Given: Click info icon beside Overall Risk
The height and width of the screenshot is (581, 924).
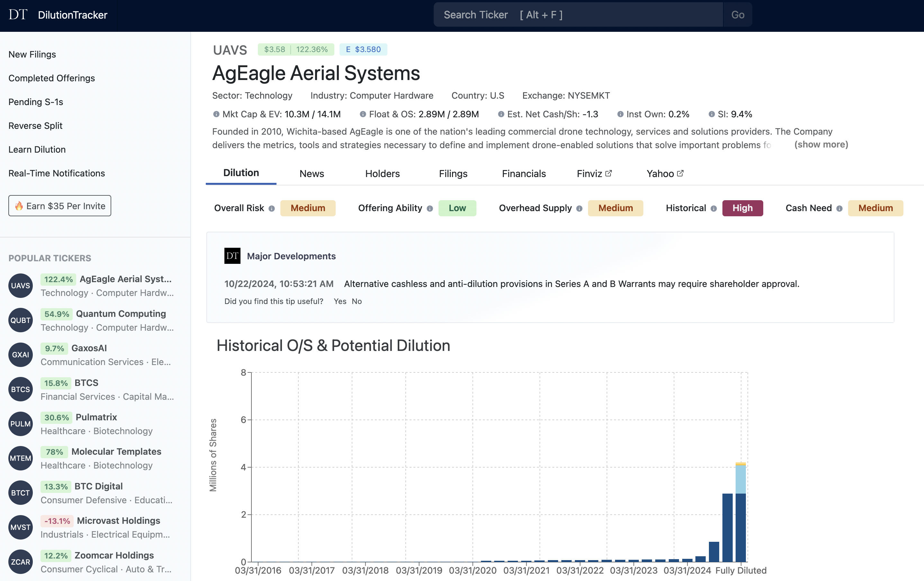Looking at the screenshot, I should point(272,209).
